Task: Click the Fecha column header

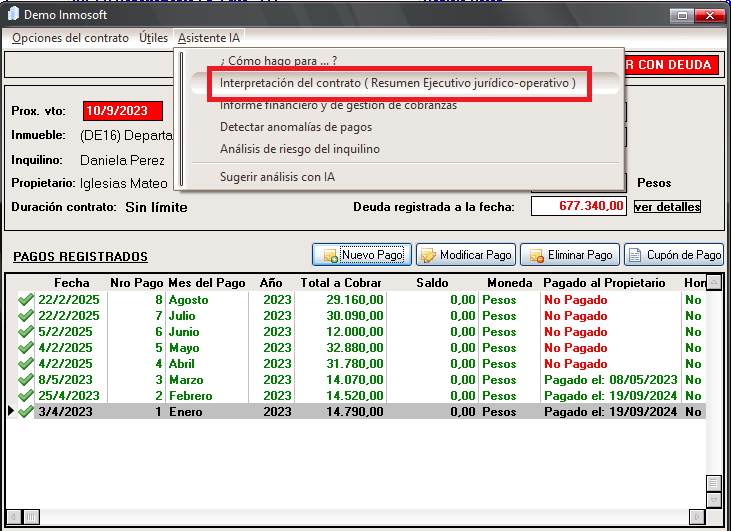Action: [72, 283]
